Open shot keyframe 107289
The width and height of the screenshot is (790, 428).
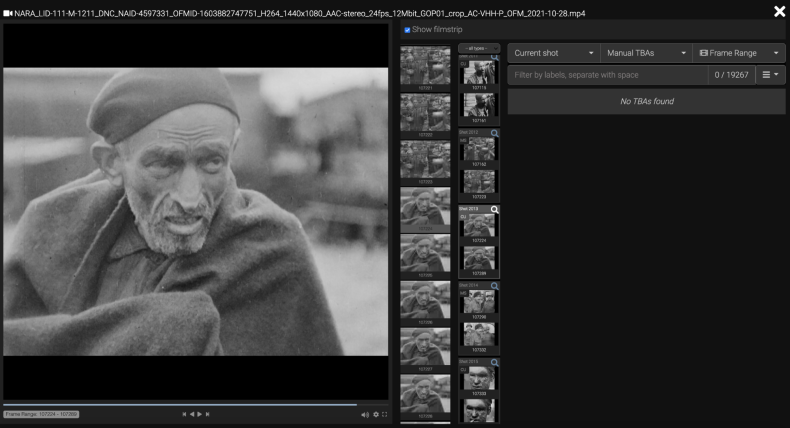[x=479, y=258]
